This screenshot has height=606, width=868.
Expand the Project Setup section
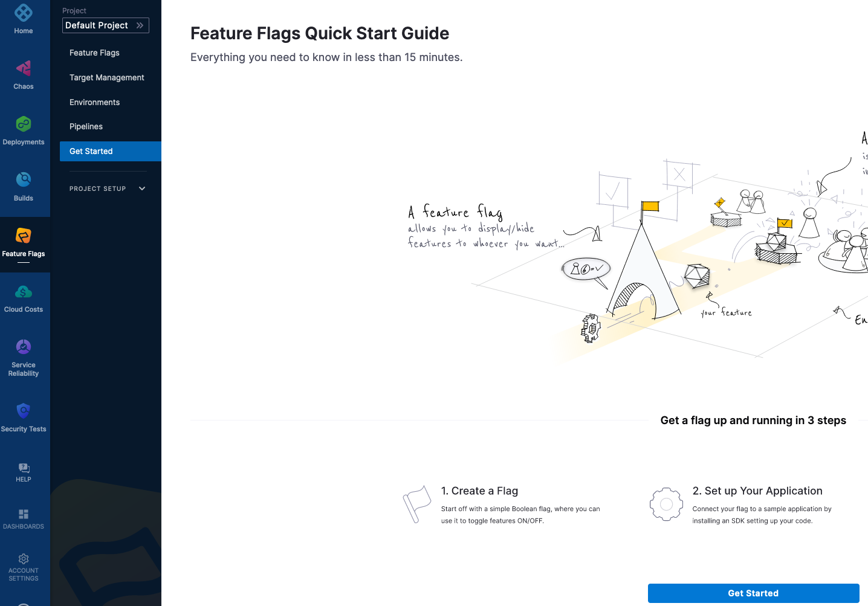click(x=142, y=189)
